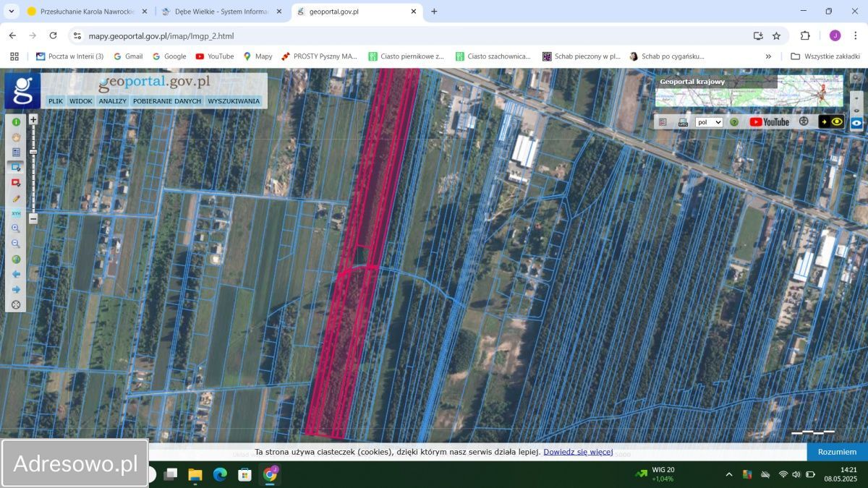Viewport: 868px width, 488px height.
Task: Choose the pencil drawing tool
Action: 16,198
